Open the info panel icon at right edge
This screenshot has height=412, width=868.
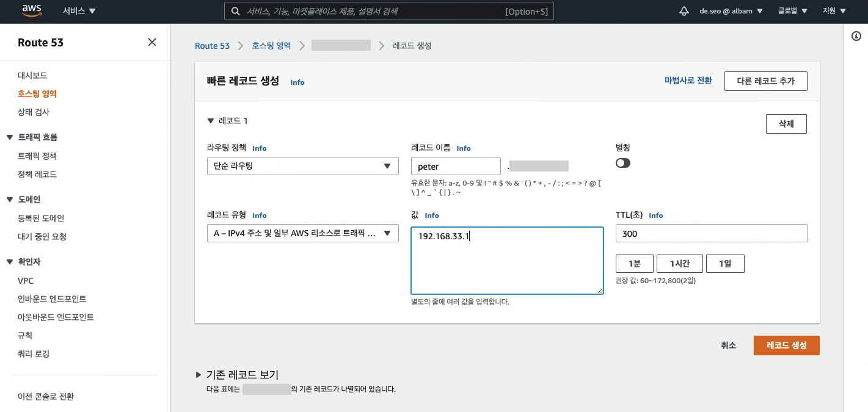[856, 36]
